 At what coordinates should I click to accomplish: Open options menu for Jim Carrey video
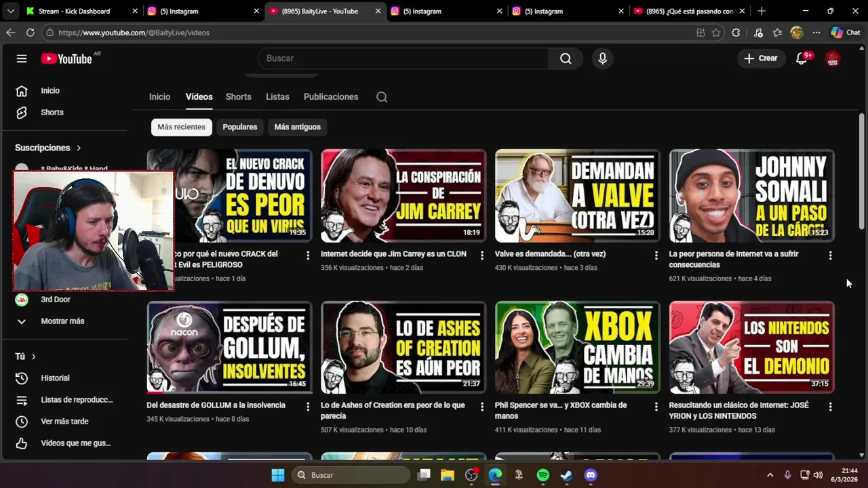(x=482, y=256)
